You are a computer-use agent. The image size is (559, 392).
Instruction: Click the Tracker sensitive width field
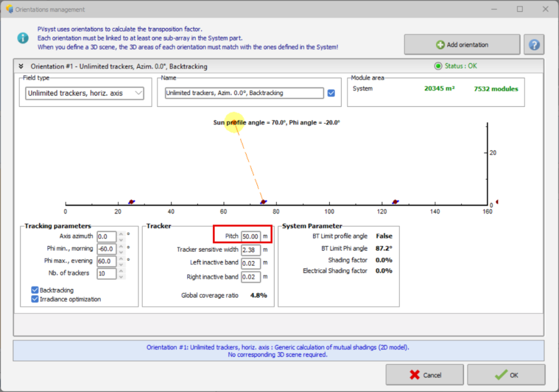point(251,250)
